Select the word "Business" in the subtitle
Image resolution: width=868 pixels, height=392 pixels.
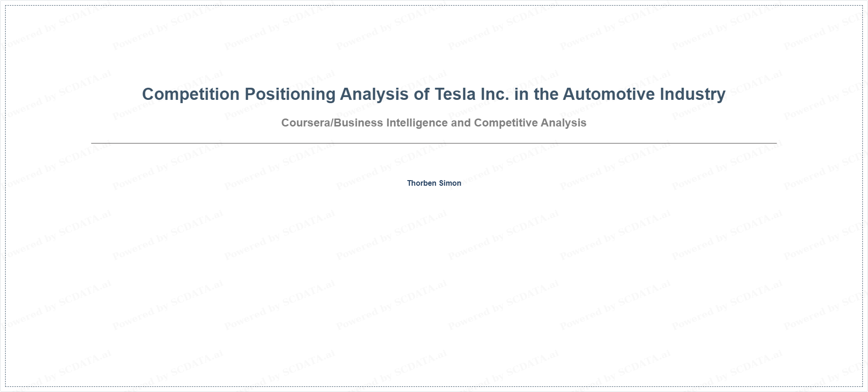358,123
